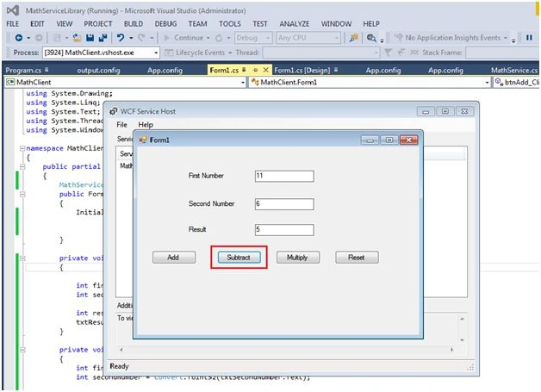Open the TOOLS menu
The image size is (541, 392).
click(x=230, y=24)
